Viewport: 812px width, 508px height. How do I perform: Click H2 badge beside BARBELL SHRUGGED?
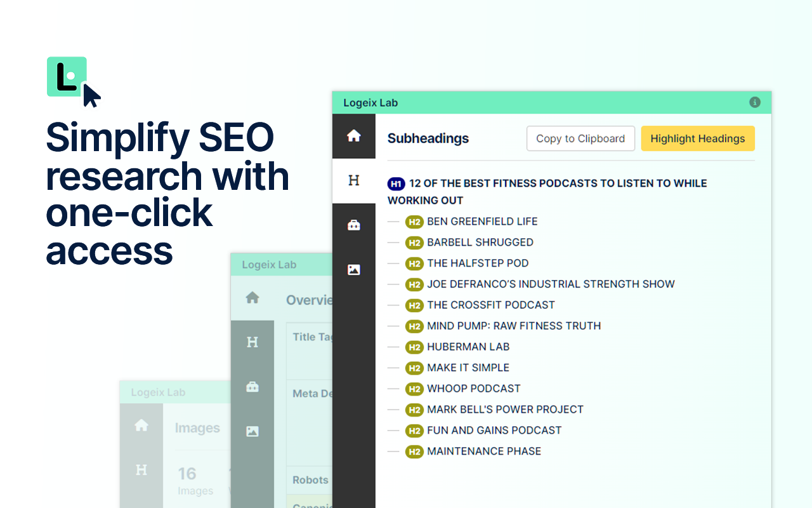(414, 243)
